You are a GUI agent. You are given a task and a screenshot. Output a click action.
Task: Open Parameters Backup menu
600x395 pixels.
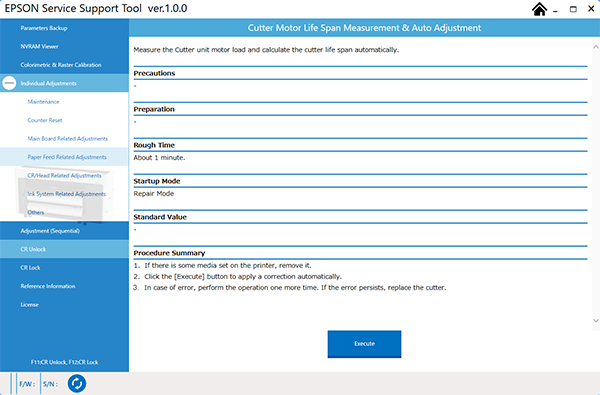tap(64, 28)
